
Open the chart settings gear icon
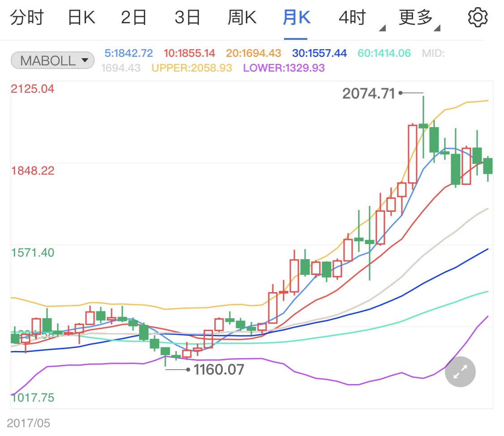click(478, 17)
